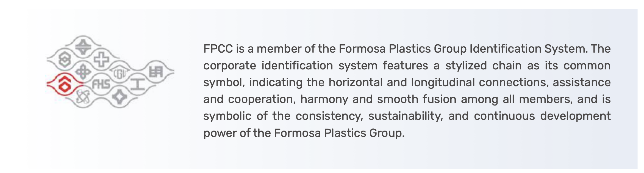Click the word "longitudinal" in the paragraph
The height and width of the screenshot is (173, 644).
443,83
